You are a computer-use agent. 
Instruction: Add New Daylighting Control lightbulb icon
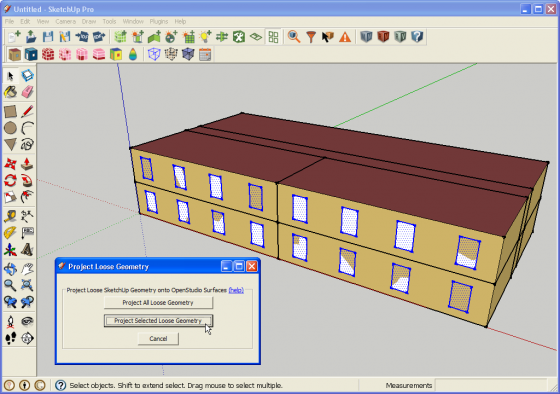tap(205, 36)
